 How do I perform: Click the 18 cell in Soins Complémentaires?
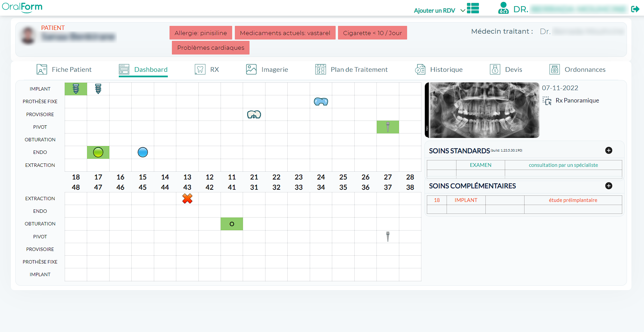pos(437,200)
